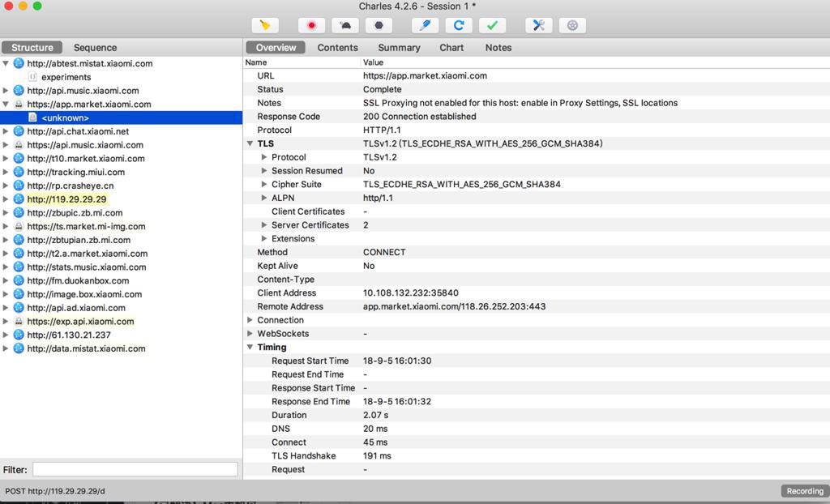
Task: Select http://api.ad.xiaomi.com host
Action: point(76,308)
